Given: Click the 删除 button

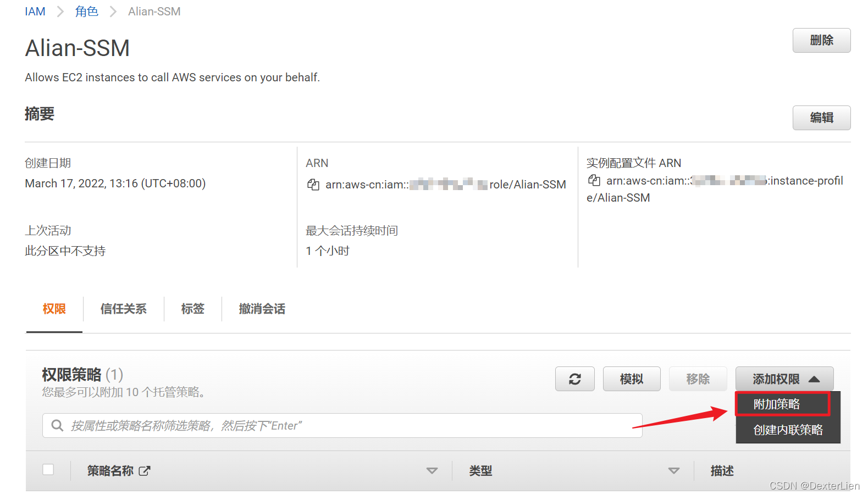Looking at the screenshot, I should (x=821, y=41).
